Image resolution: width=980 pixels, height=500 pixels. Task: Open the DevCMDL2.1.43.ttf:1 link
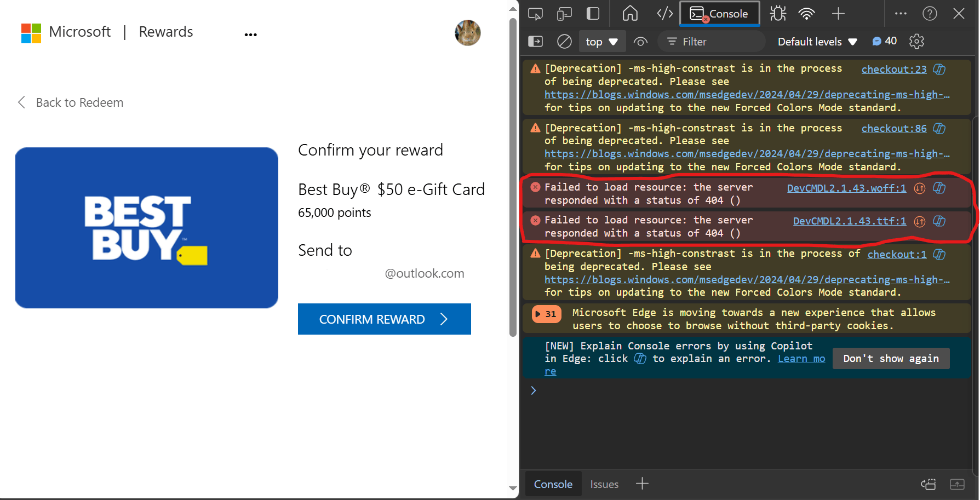(850, 221)
